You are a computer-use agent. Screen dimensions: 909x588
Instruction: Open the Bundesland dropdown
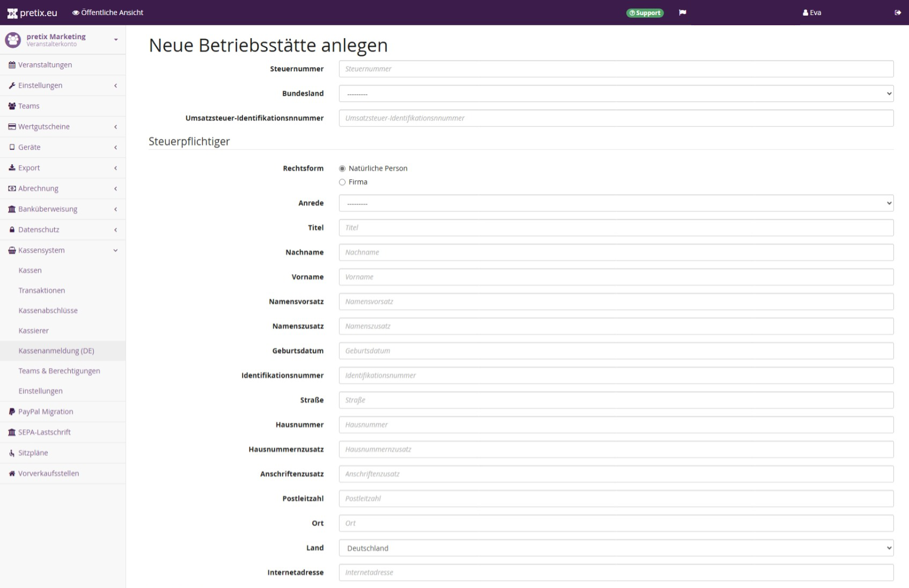tap(615, 94)
